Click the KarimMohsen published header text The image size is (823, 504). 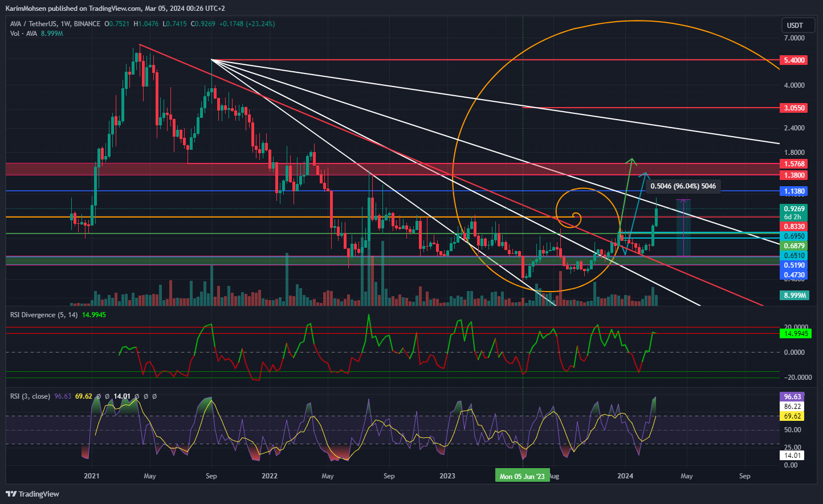click(x=115, y=8)
